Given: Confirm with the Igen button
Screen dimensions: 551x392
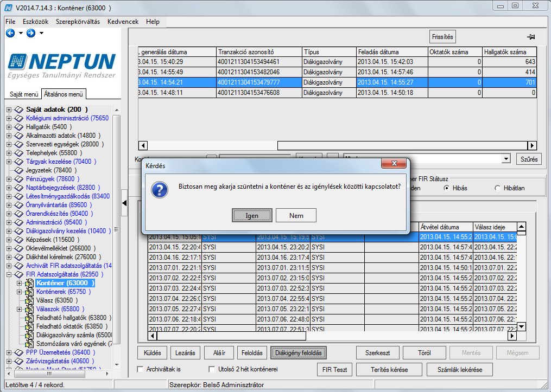Looking at the screenshot, I should tap(252, 215).
